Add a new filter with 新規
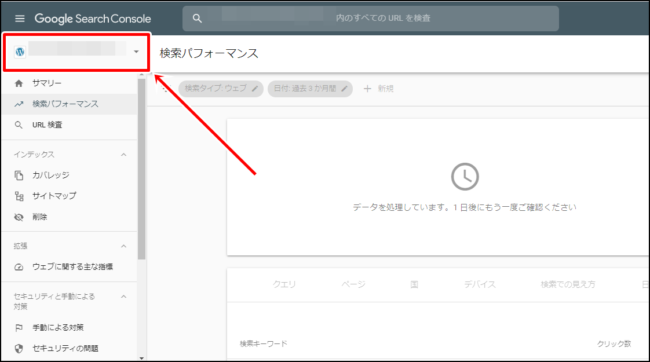Screen dimensions: 650x362 click(x=378, y=88)
